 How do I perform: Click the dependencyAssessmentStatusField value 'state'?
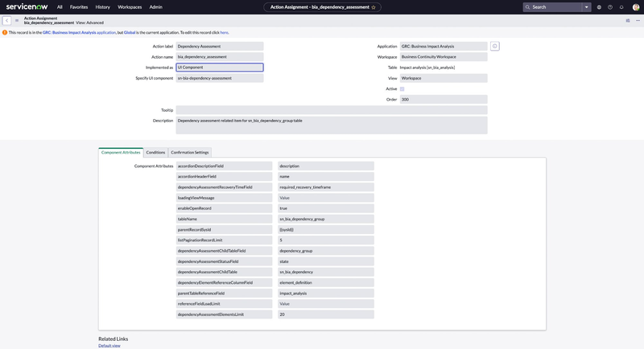(x=326, y=261)
